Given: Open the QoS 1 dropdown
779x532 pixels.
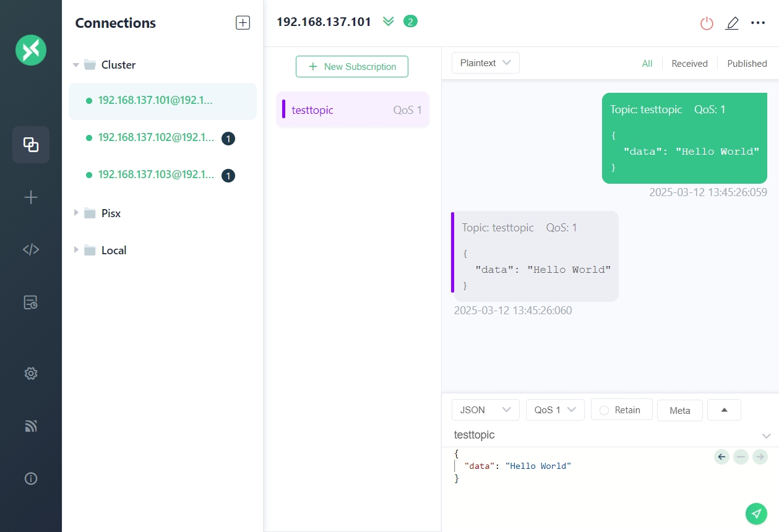Looking at the screenshot, I should pyautogui.click(x=554, y=410).
